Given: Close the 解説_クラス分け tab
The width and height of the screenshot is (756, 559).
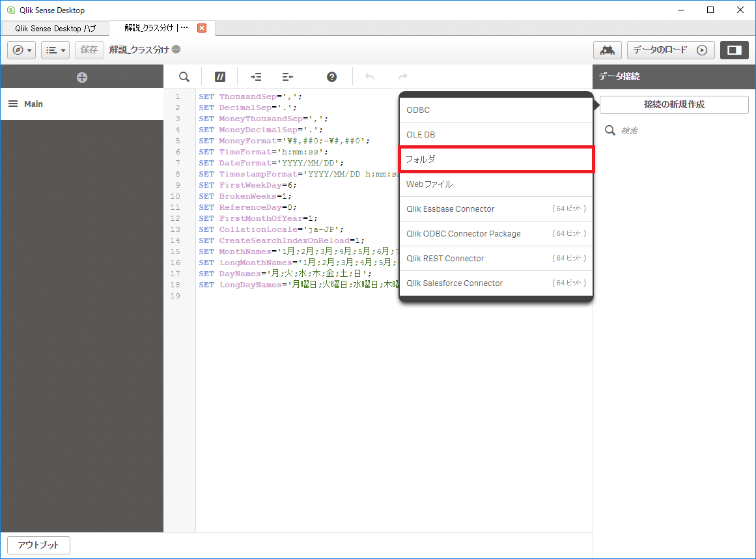Looking at the screenshot, I should pyautogui.click(x=202, y=28).
